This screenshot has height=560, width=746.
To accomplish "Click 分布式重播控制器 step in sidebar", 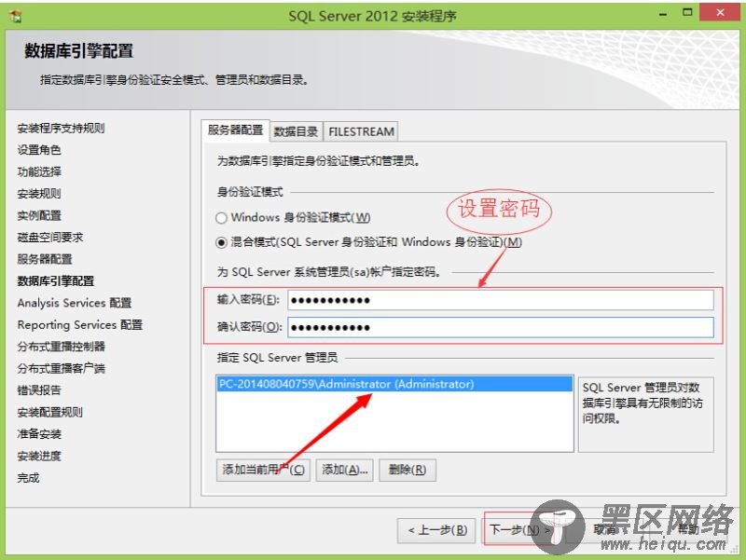I will pyautogui.click(x=61, y=347).
